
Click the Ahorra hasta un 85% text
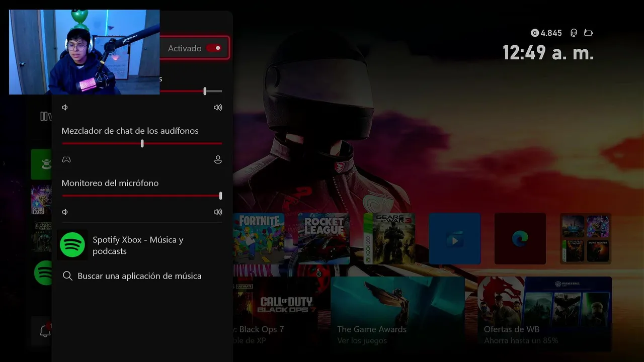pos(521,340)
